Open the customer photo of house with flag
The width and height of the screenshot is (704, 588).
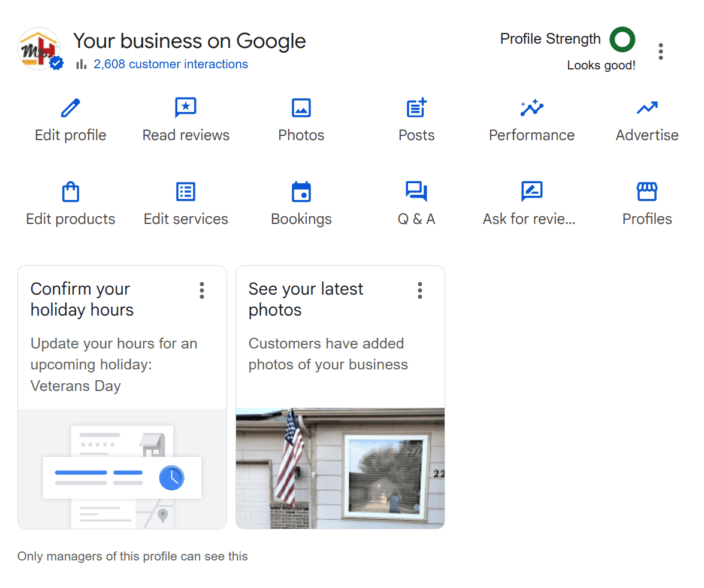340,468
